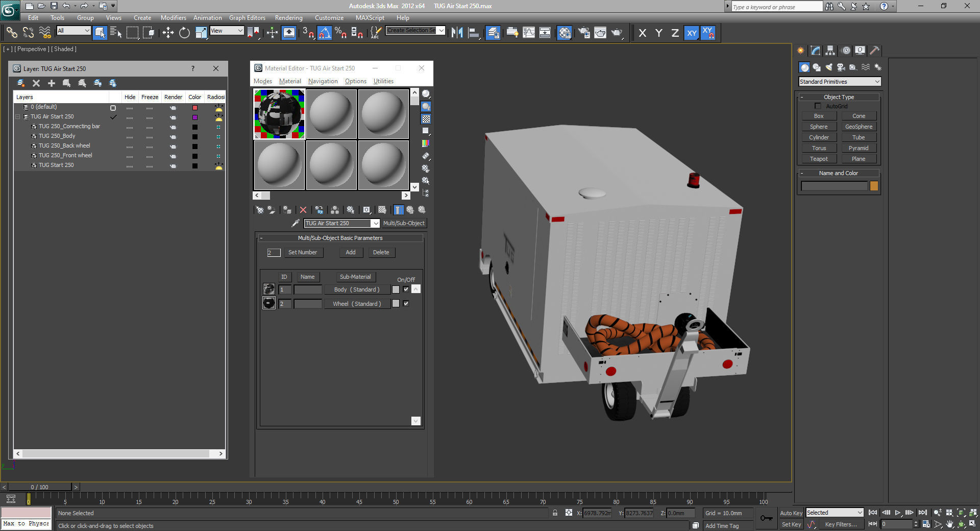Open selection filter All dropdown
This screenshot has height=531, width=980.
[x=73, y=31]
